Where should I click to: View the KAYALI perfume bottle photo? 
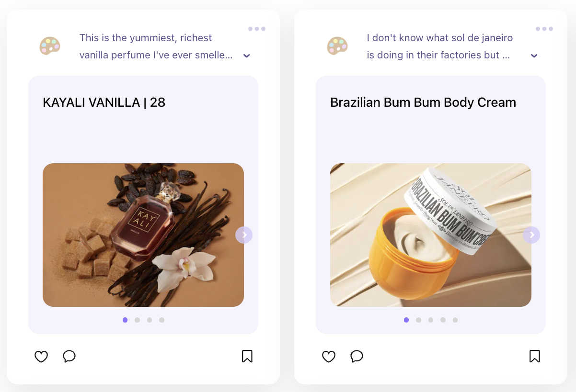click(143, 235)
